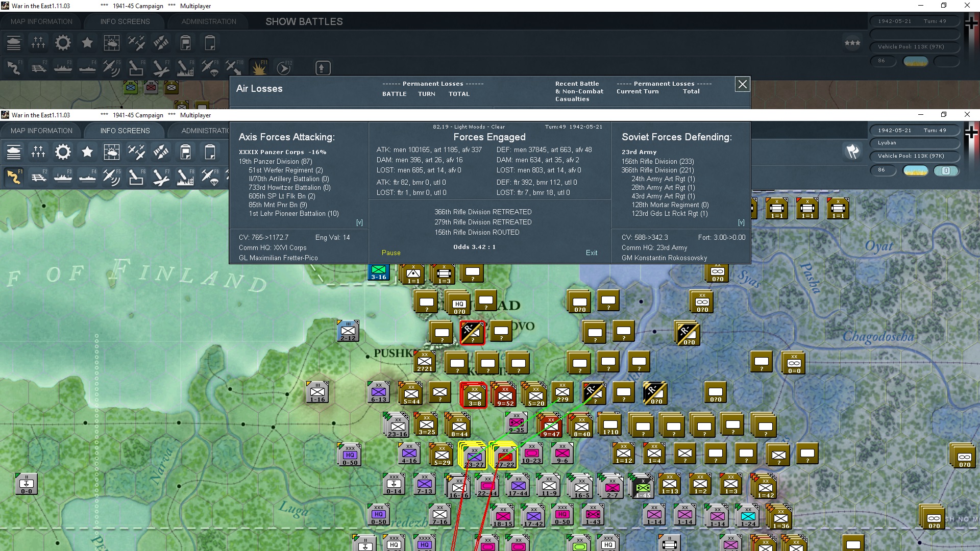The image size is (980, 551).
Task: Click naval transport F3 ship icon, lower window
Action: pyautogui.click(x=63, y=177)
